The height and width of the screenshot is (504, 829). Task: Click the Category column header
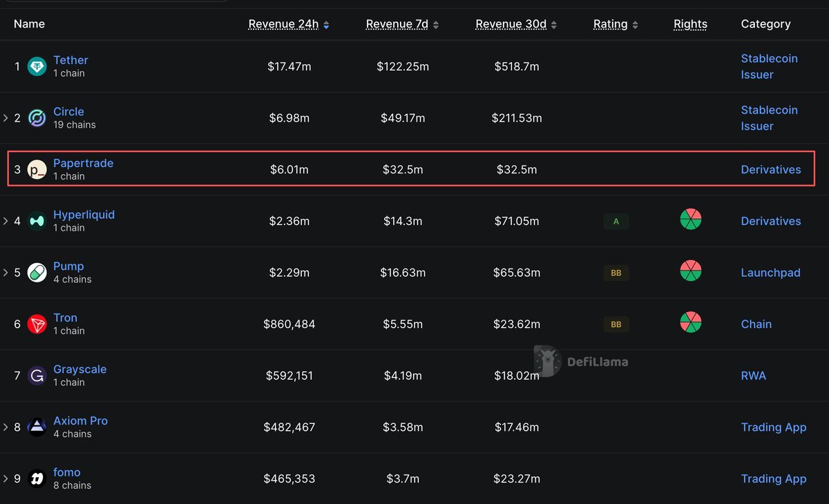click(x=765, y=24)
